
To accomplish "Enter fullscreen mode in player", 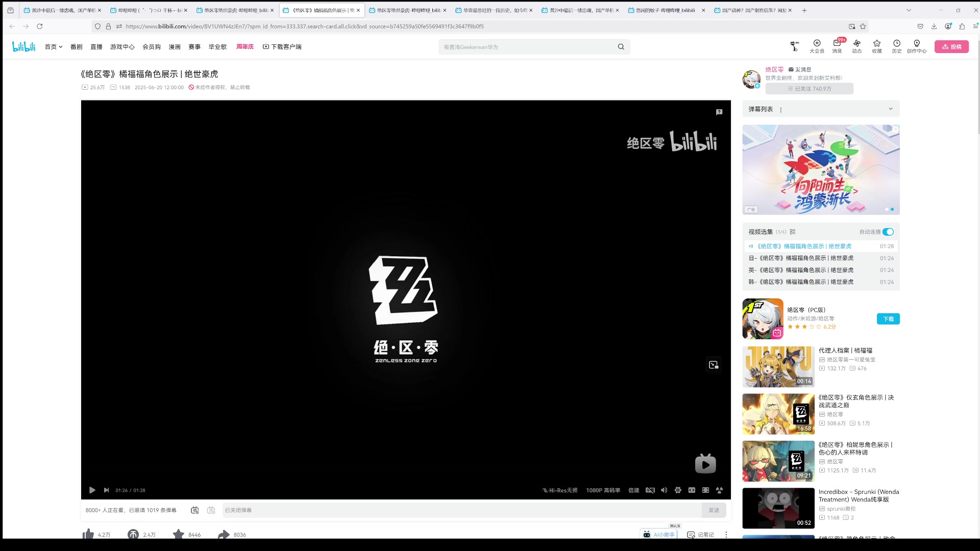I will pyautogui.click(x=705, y=490).
